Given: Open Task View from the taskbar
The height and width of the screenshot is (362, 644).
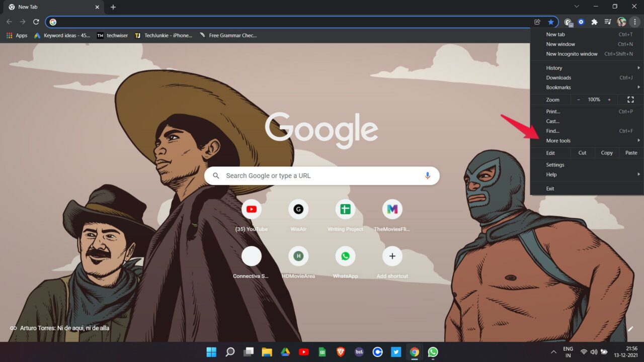Looking at the screenshot, I should pyautogui.click(x=249, y=352).
